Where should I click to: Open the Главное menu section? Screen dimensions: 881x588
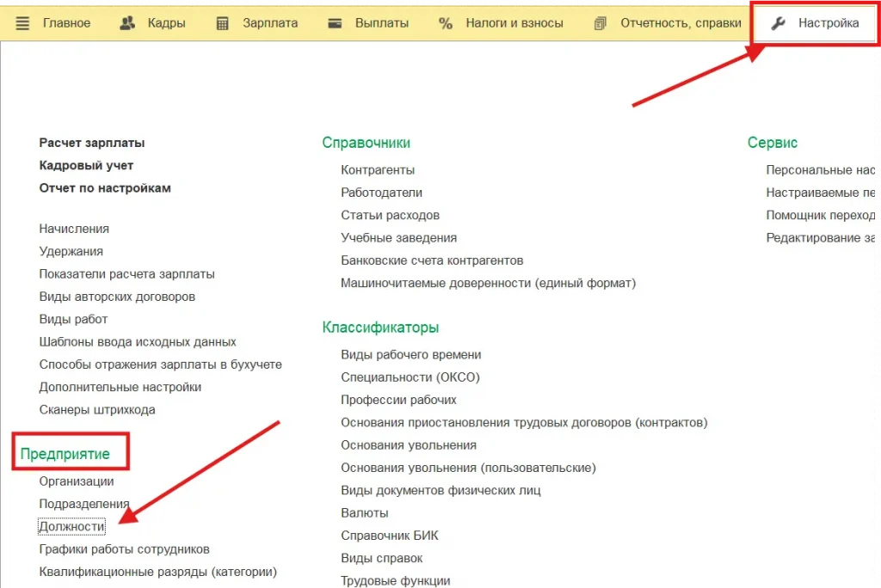point(66,23)
